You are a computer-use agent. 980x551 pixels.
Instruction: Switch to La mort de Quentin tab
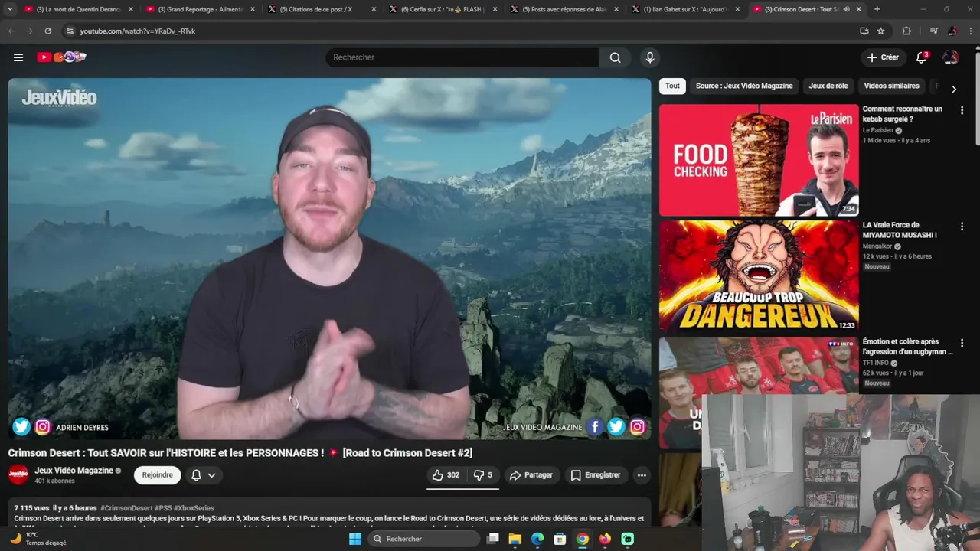79,9
